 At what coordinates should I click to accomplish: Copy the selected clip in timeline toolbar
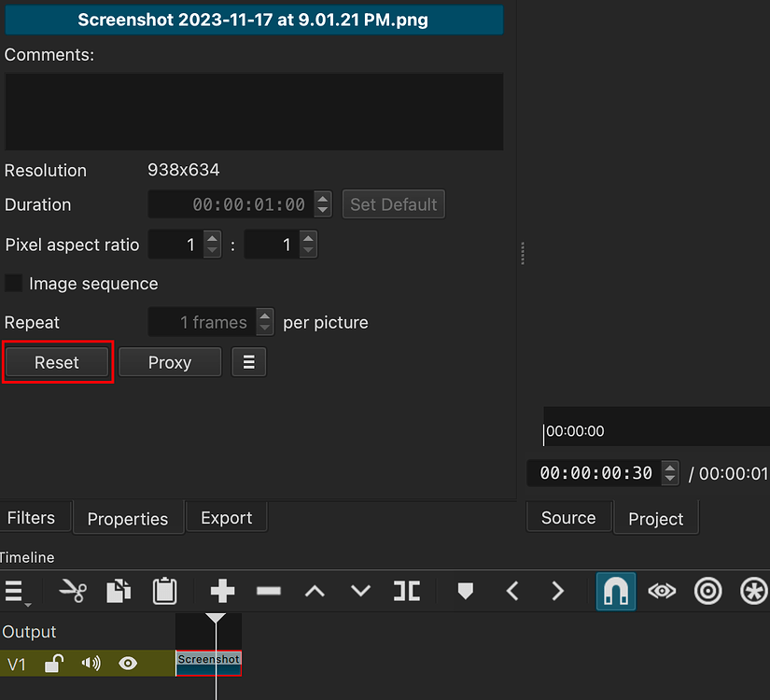(x=119, y=591)
